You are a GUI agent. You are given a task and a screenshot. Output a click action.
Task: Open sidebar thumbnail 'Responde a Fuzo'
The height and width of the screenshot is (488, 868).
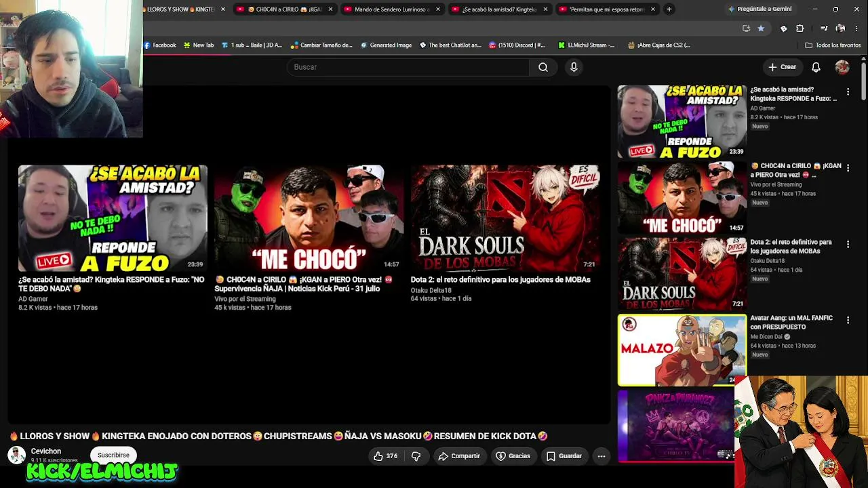(682, 121)
